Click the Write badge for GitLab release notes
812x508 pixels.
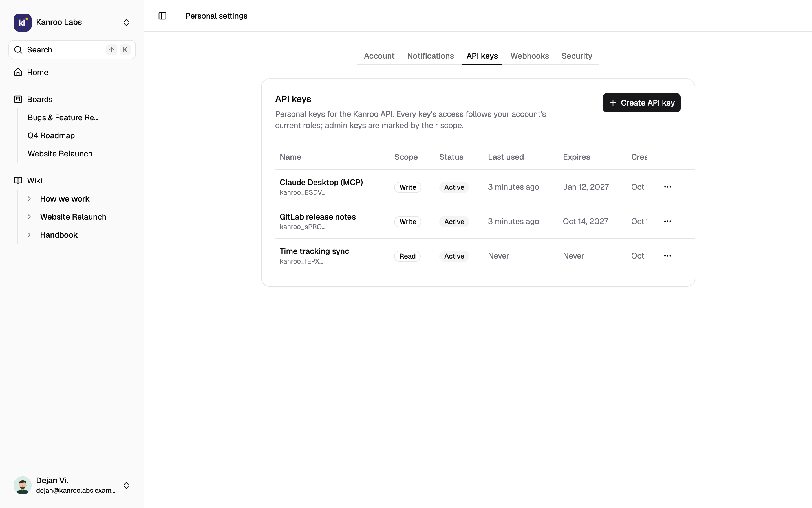(408, 222)
